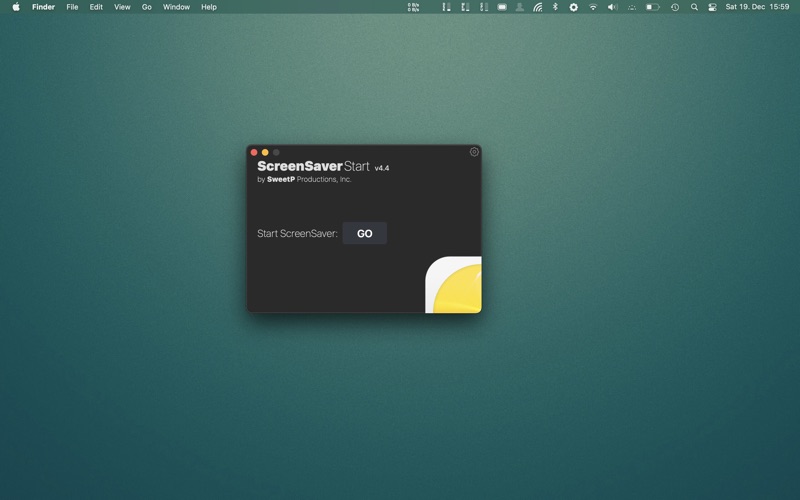
Task: Open Time Machine menu bar icon
Action: [674, 7]
